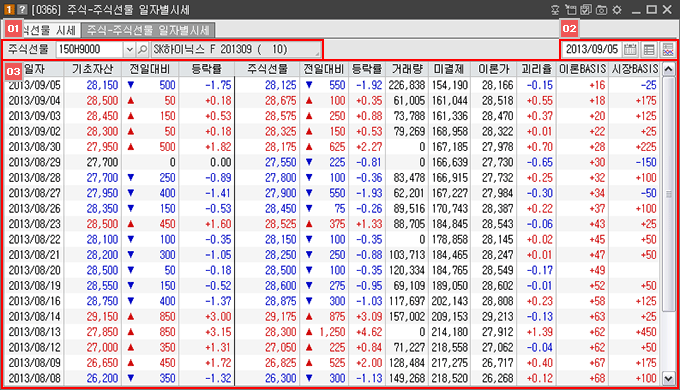680x390 pixels.
Task: Search futures code with the magnifier icon
Action: point(143,49)
